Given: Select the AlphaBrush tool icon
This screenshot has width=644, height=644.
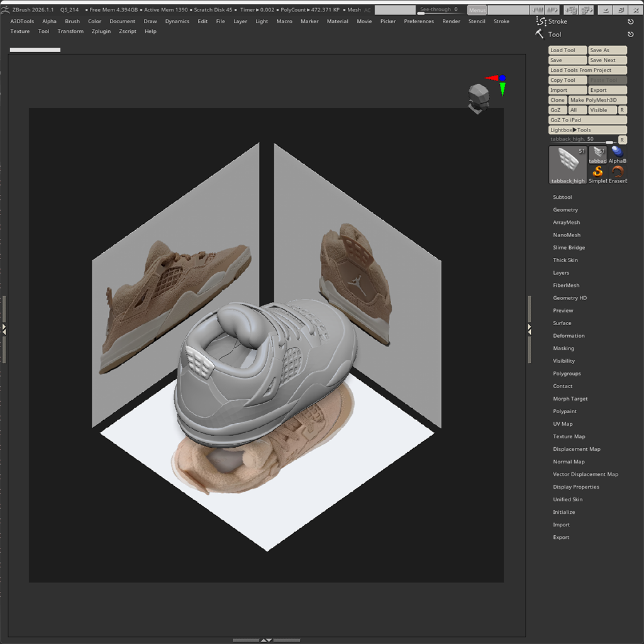Looking at the screenshot, I should (x=617, y=155).
